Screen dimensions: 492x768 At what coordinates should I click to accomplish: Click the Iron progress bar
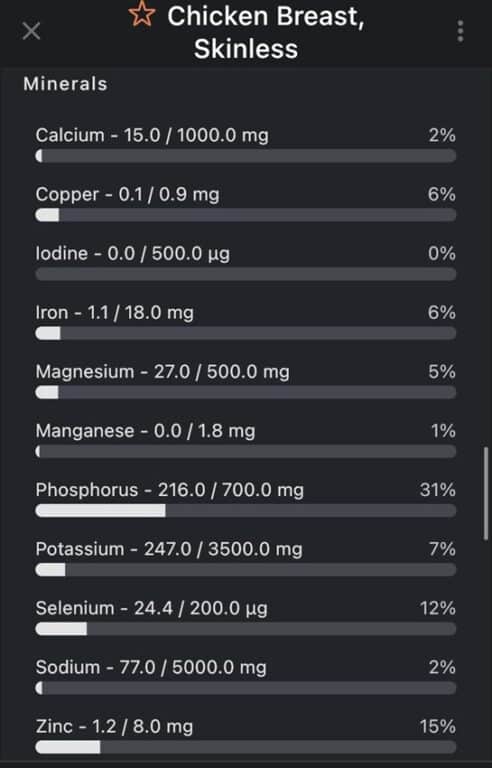tap(246, 334)
